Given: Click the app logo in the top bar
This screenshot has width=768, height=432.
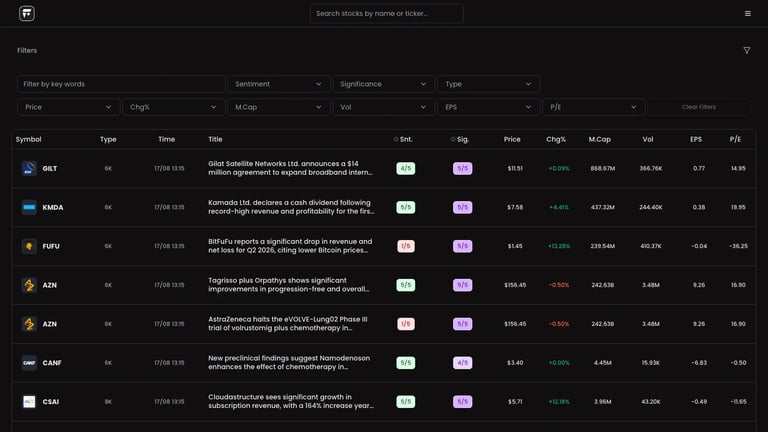Looking at the screenshot, I should click(x=27, y=13).
